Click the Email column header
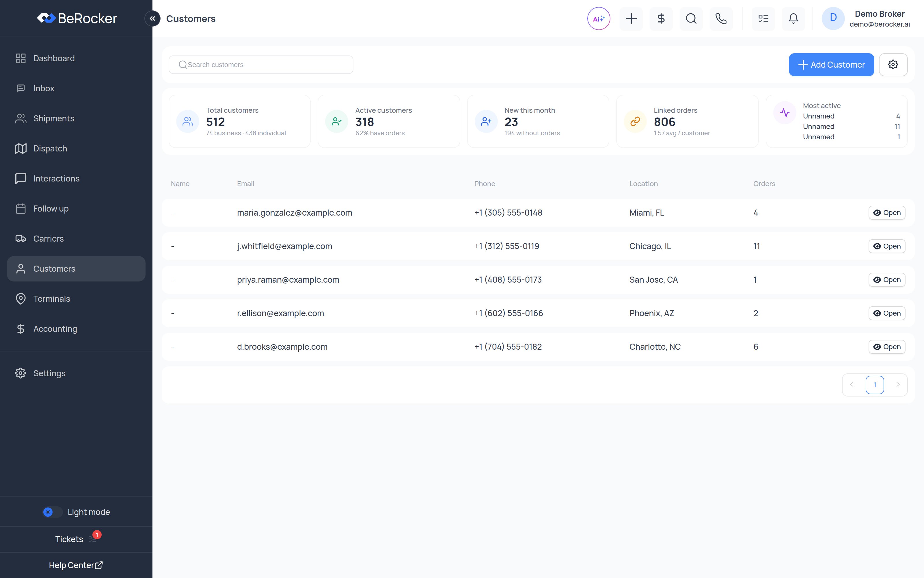The width and height of the screenshot is (924, 578). [x=245, y=184]
